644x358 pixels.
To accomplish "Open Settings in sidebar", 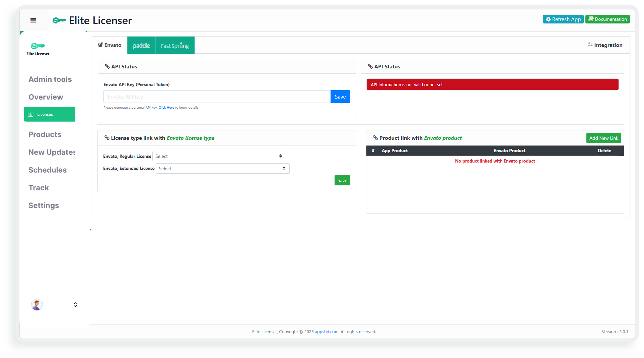I will coord(44,206).
